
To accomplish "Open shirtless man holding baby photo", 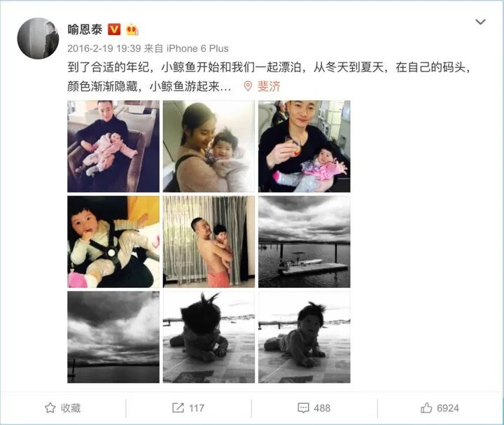I will [x=209, y=242].
